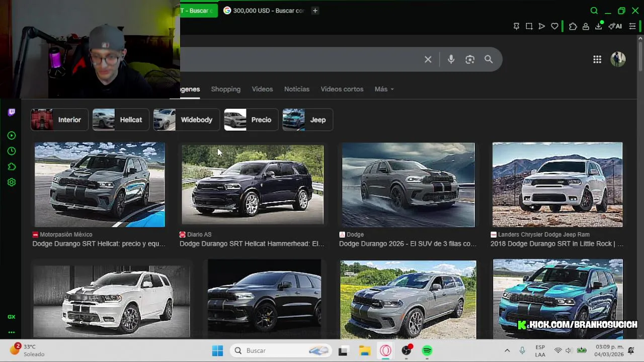
Task: Filter images by Hellcat chip
Action: point(121,120)
